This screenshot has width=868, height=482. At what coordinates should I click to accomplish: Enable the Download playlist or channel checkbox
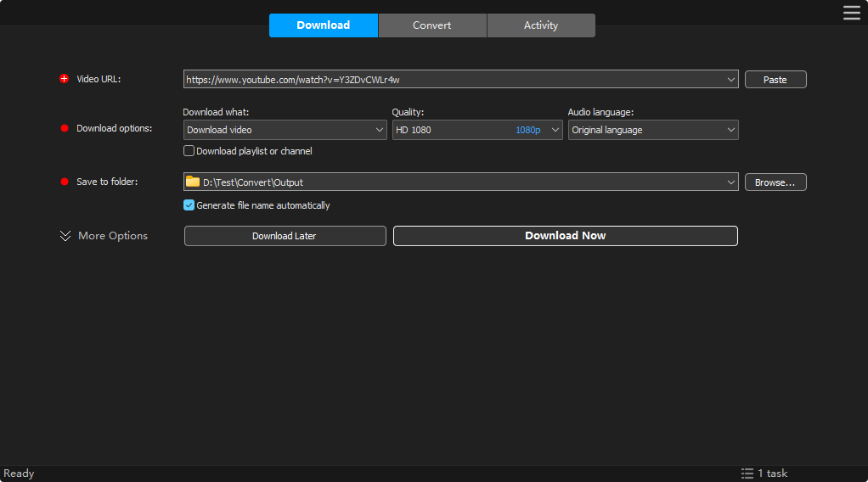click(x=189, y=151)
